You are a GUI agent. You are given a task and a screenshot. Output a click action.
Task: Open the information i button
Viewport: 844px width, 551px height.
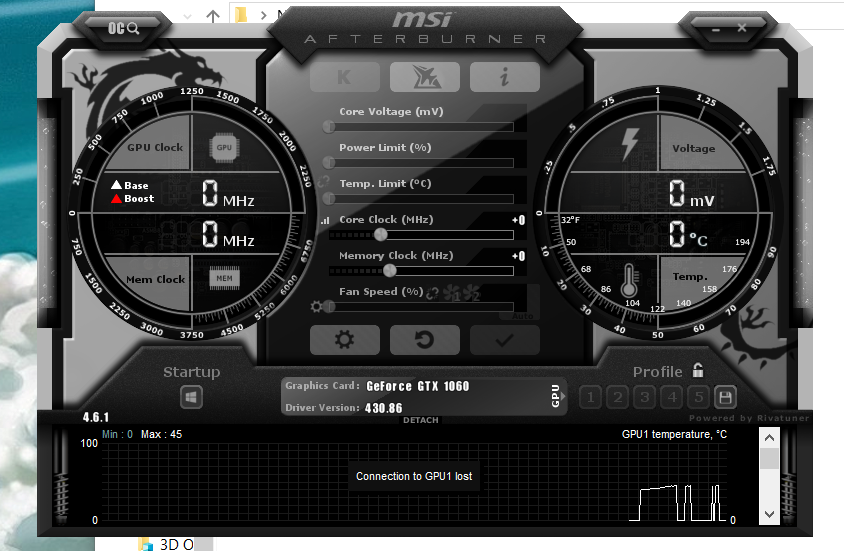click(x=504, y=77)
